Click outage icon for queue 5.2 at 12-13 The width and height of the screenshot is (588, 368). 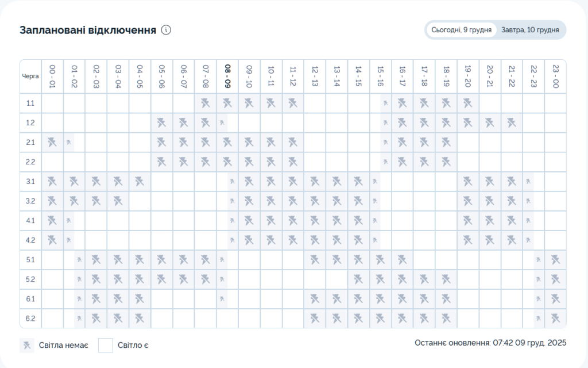[x=315, y=279]
